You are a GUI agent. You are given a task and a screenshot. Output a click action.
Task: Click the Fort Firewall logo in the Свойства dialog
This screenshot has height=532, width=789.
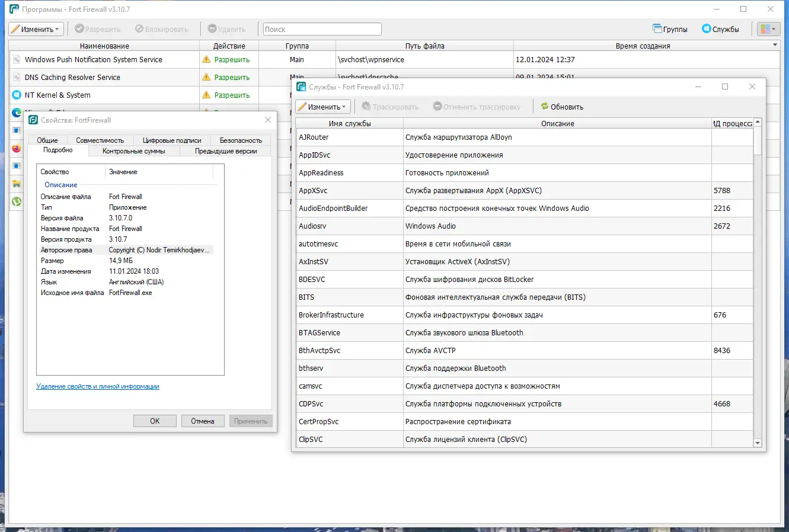coord(33,120)
